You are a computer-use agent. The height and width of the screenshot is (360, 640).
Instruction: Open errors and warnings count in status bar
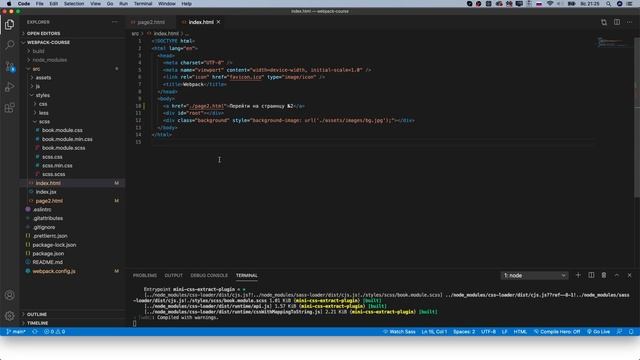[54, 332]
